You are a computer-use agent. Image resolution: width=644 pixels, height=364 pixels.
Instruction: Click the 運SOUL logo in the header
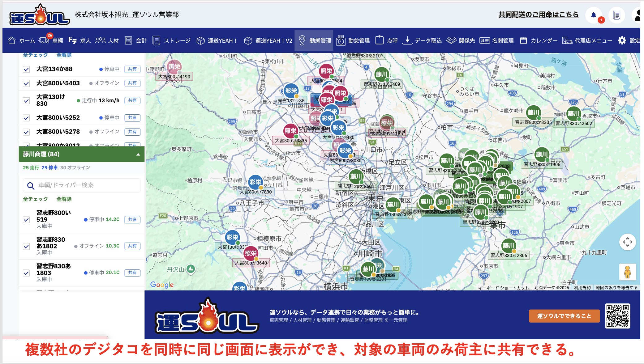(x=40, y=15)
